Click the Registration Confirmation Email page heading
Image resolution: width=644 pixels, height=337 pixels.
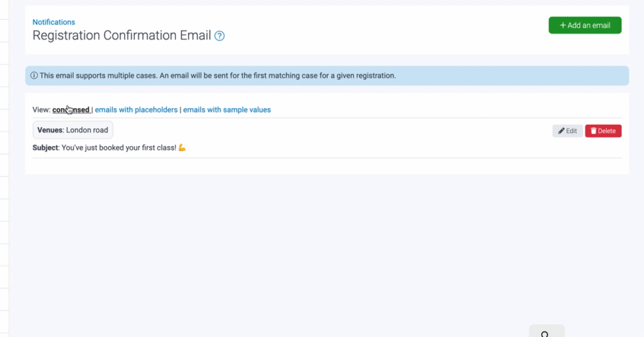click(122, 36)
